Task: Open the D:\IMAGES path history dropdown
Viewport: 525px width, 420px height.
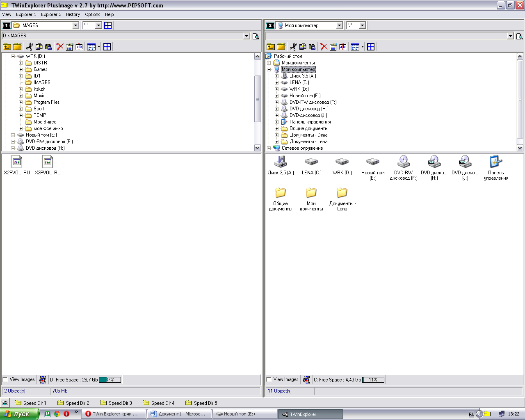Action: [x=247, y=36]
